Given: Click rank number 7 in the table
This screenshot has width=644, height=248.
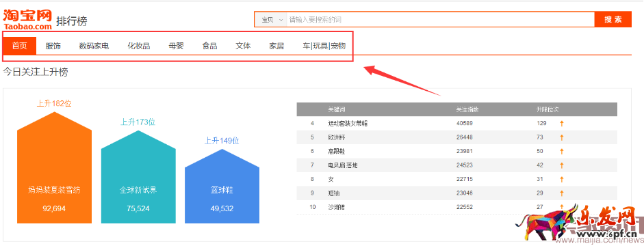Looking at the screenshot, I should point(312,165).
